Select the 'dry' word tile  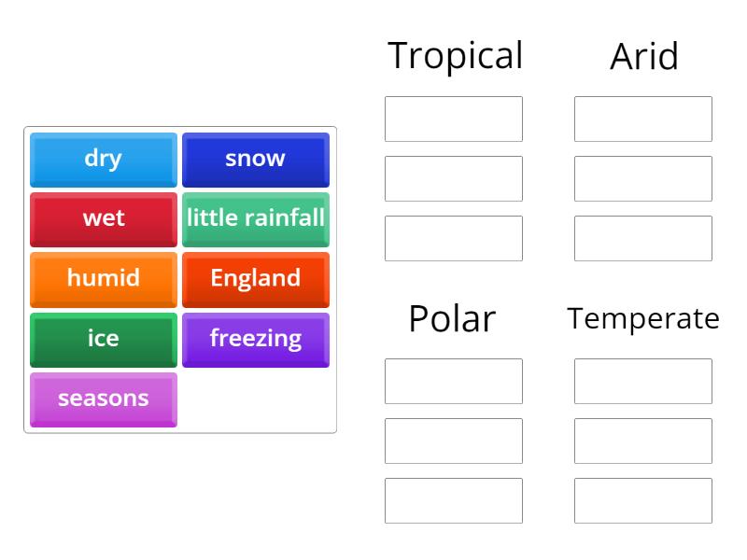point(103,159)
